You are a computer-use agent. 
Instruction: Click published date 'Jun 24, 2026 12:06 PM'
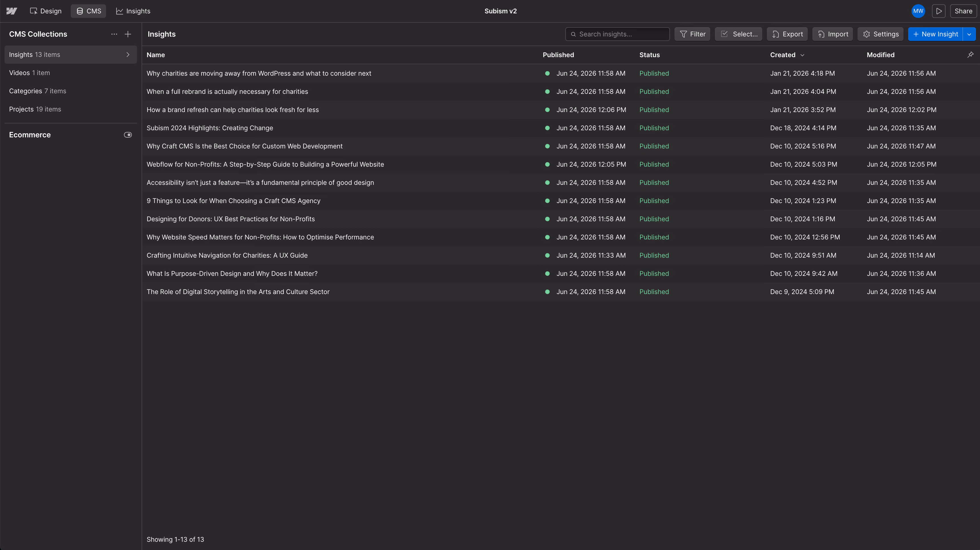click(x=591, y=110)
